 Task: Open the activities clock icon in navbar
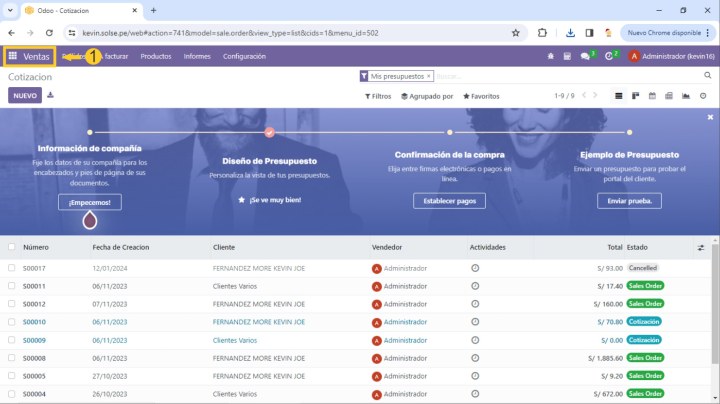[610, 57]
